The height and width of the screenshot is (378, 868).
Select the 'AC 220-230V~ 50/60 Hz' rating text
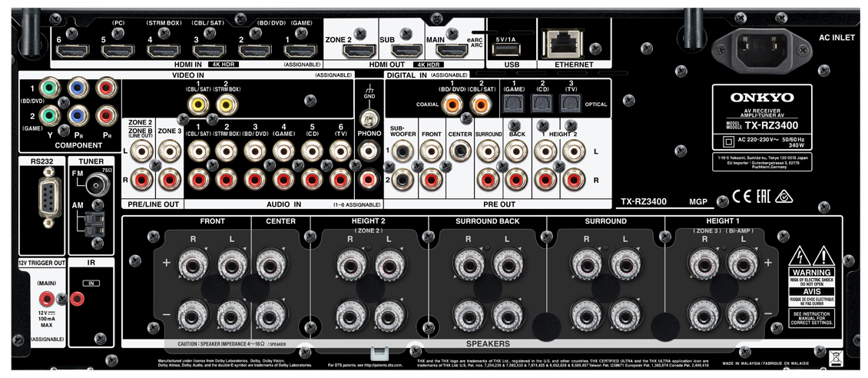771,139
